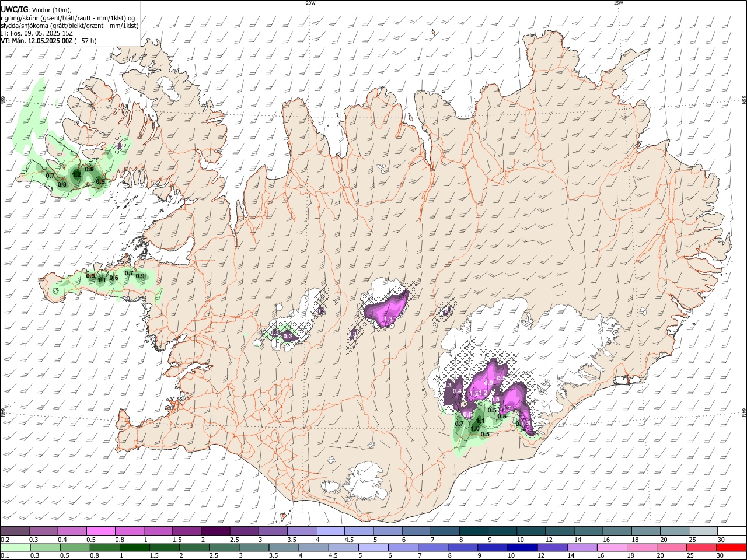Click the navy blue swatch labeled 10
Image resolution: width=747 pixels, height=560 pixels.
pos(522,547)
